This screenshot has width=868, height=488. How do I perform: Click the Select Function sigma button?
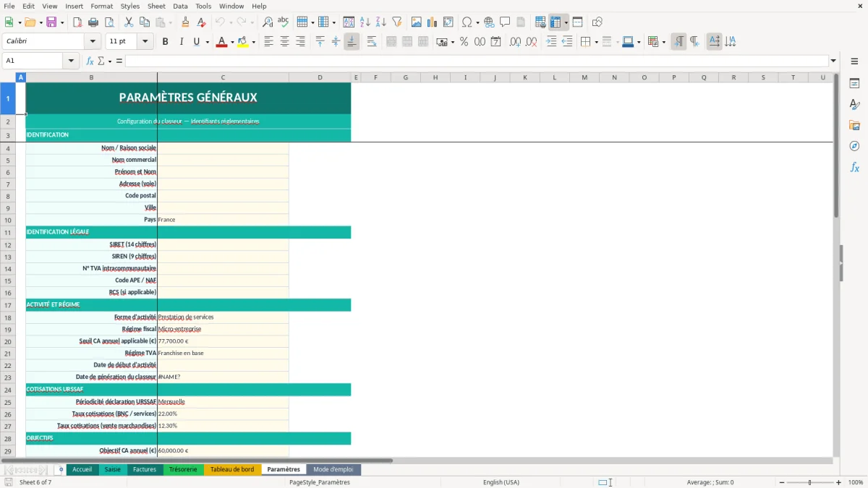click(101, 61)
